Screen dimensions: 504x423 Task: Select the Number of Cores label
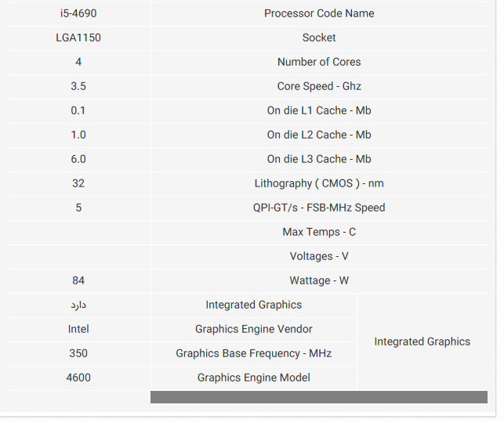pyautogui.click(x=319, y=62)
